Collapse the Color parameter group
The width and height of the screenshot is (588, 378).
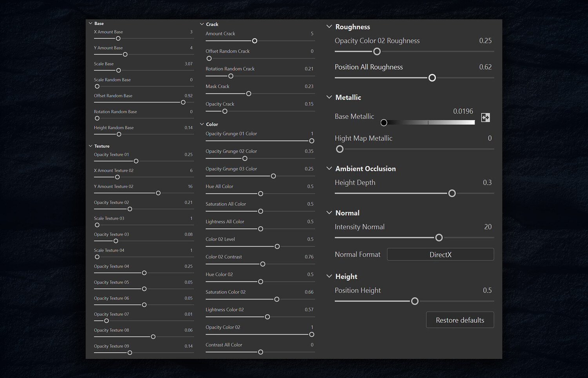202,124
